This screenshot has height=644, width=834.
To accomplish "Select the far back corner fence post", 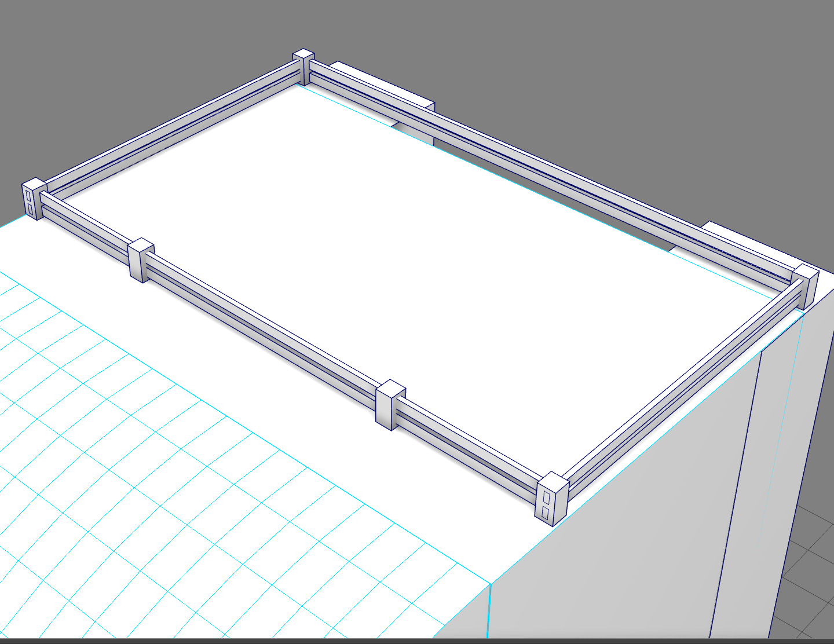I will [x=303, y=67].
